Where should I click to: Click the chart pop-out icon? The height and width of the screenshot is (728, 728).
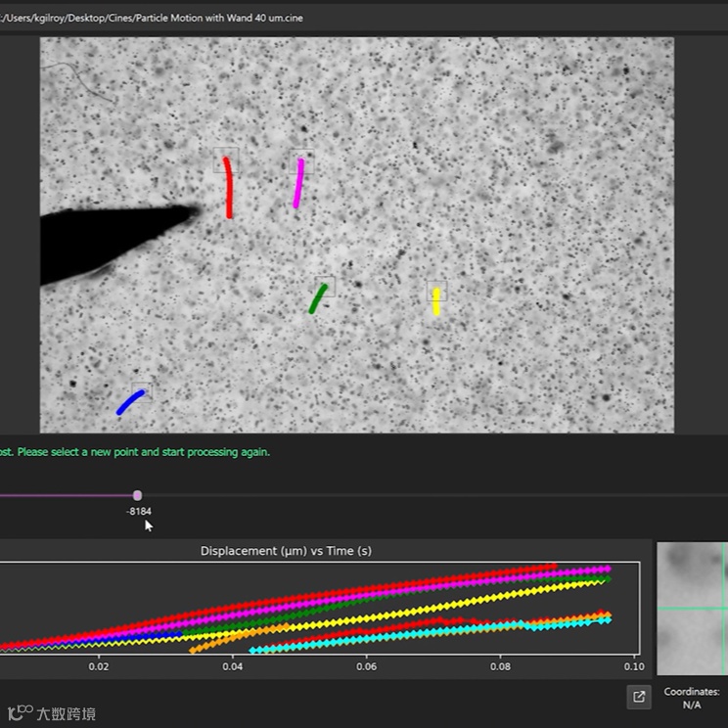click(x=639, y=697)
